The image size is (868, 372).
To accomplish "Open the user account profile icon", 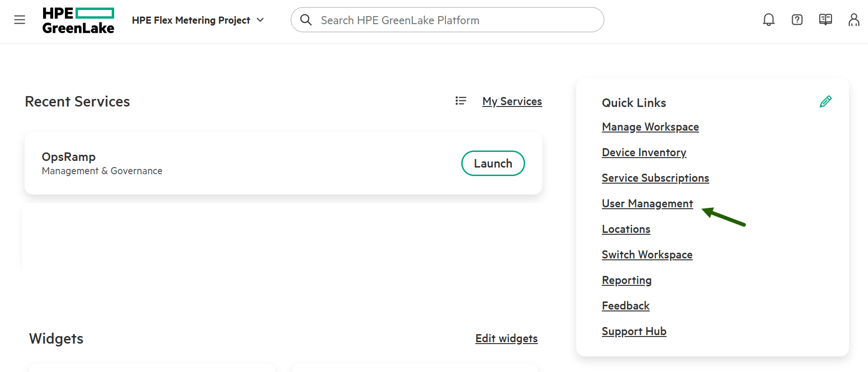I will click(854, 20).
